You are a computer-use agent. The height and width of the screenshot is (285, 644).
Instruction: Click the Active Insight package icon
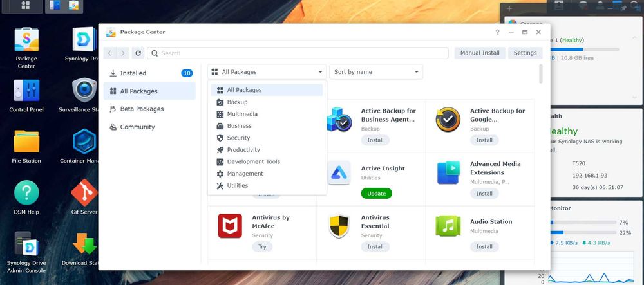(339, 172)
